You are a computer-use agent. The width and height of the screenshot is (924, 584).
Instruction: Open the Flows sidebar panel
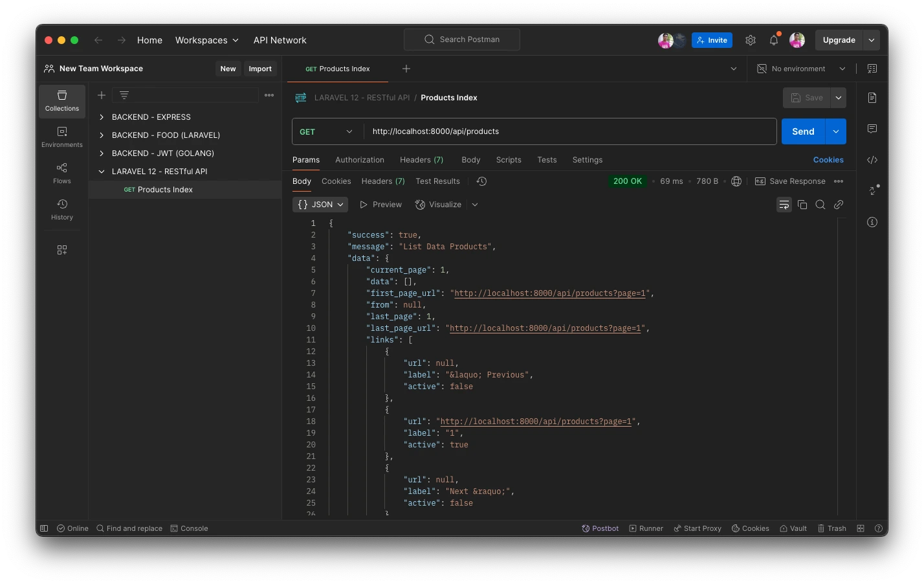pos(62,174)
